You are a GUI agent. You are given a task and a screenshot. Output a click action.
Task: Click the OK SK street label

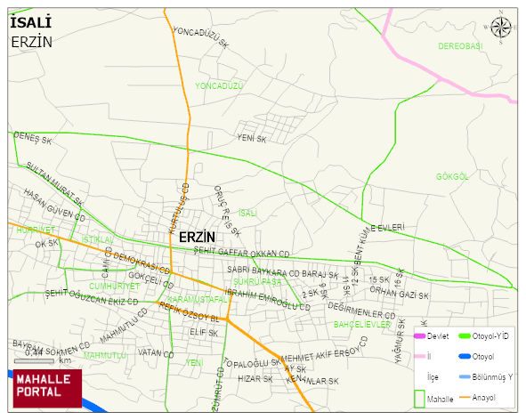tap(47, 244)
